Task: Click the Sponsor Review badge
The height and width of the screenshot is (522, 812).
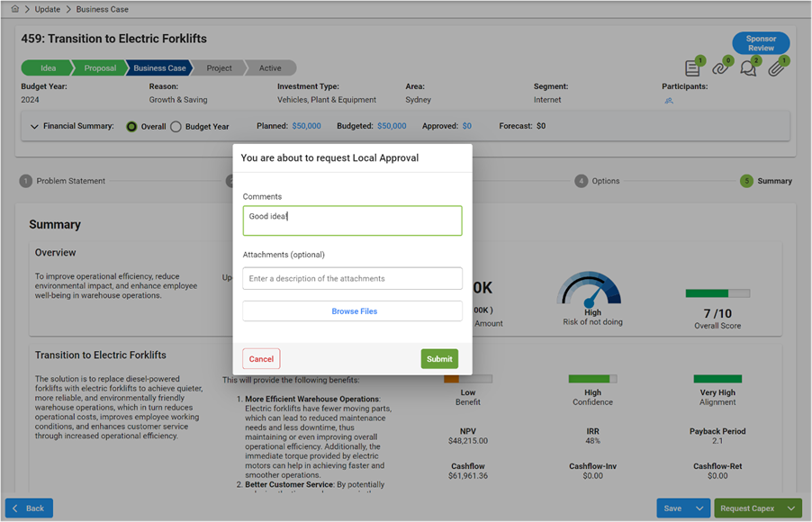Action: (x=761, y=42)
